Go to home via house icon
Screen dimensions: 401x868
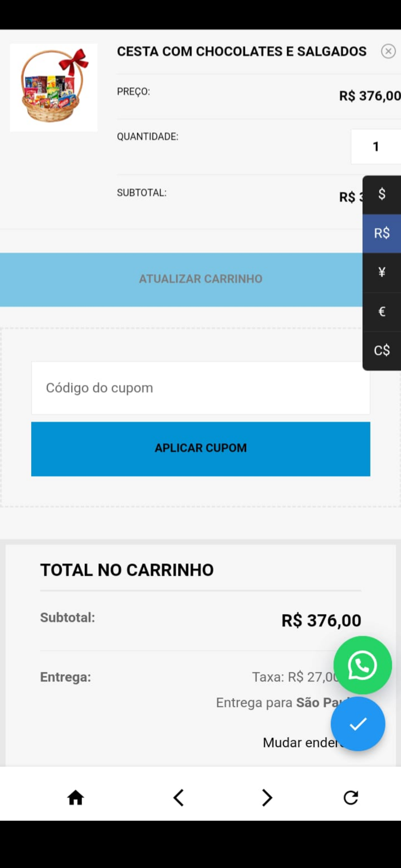[76, 797]
